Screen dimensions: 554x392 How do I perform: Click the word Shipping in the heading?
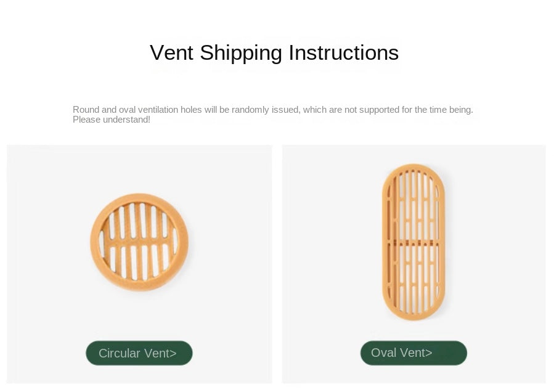click(241, 54)
